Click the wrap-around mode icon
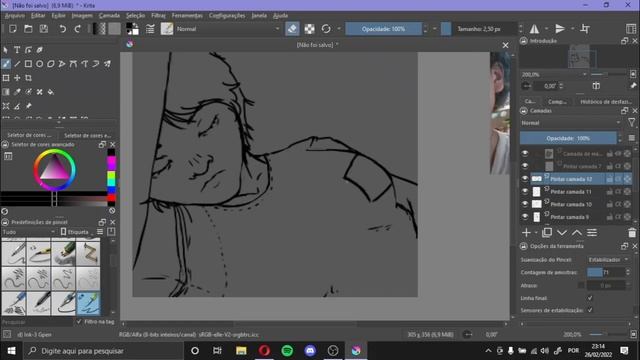 (x=585, y=29)
